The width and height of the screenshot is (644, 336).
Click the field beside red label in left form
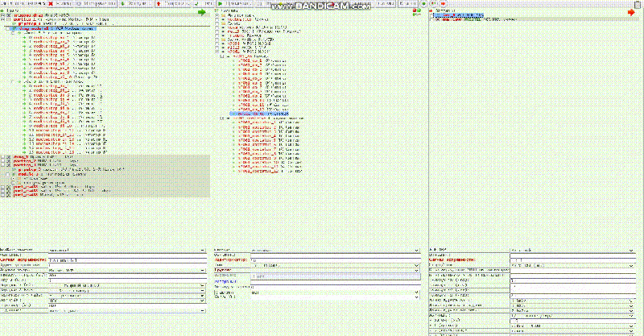pos(127,260)
